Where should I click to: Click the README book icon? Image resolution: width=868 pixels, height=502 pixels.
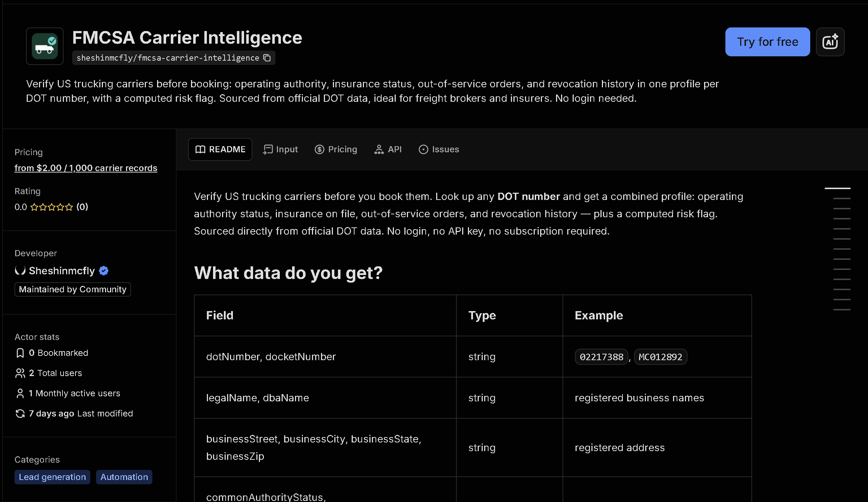pos(200,149)
